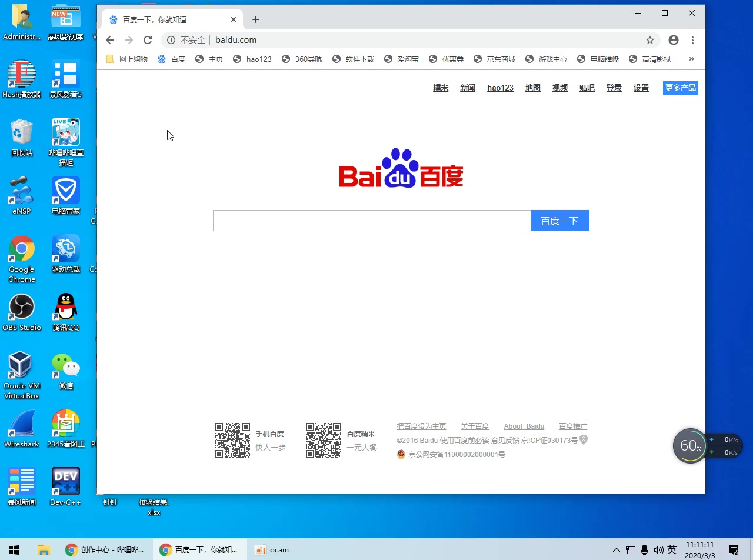
Task: Click the 使用百度前必读 link
Action: coord(464,440)
